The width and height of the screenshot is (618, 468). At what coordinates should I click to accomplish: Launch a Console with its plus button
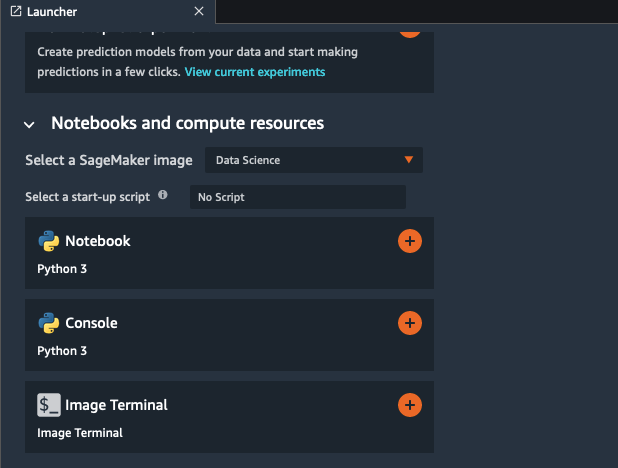[x=409, y=323]
